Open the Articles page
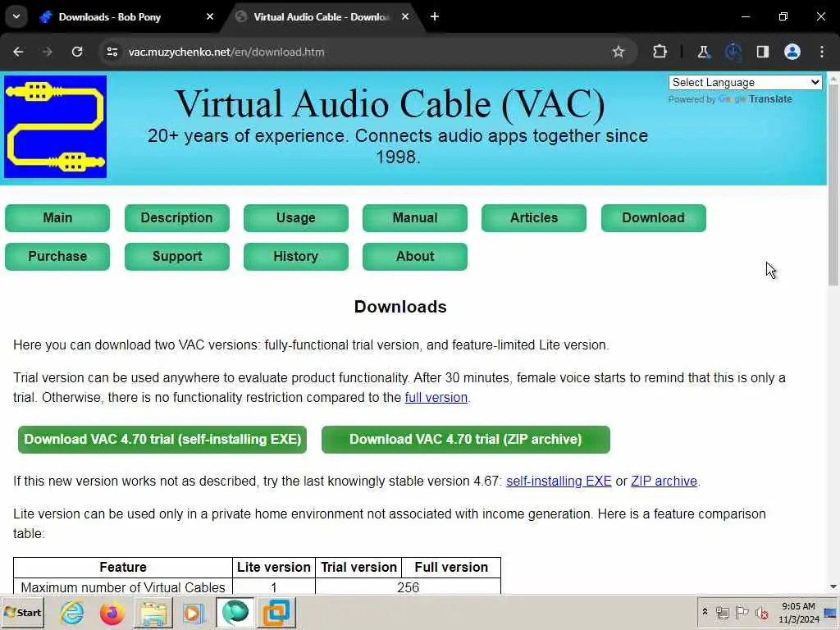Screen dimensions: 840x630 (533, 218)
